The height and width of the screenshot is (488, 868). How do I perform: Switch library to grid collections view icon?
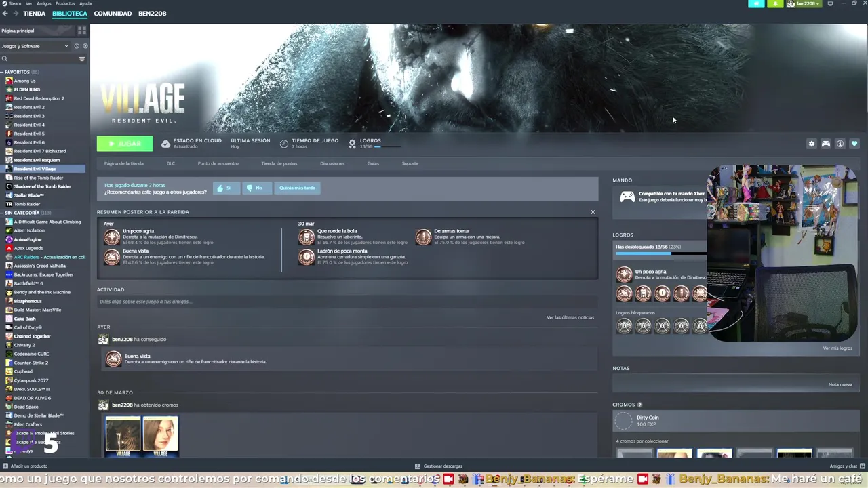pyautogui.click(x=82, y=30)
